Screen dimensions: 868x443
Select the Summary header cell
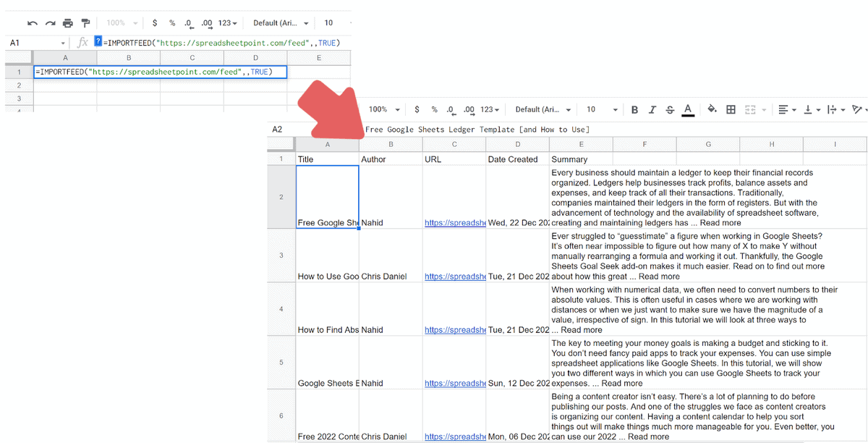581,159
